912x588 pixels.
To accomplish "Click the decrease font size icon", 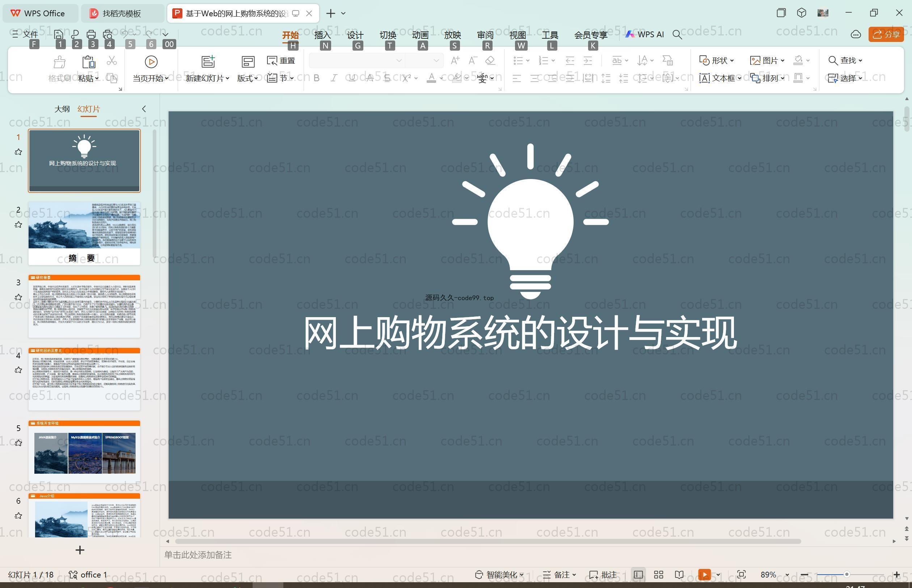I will click(473, 60).
